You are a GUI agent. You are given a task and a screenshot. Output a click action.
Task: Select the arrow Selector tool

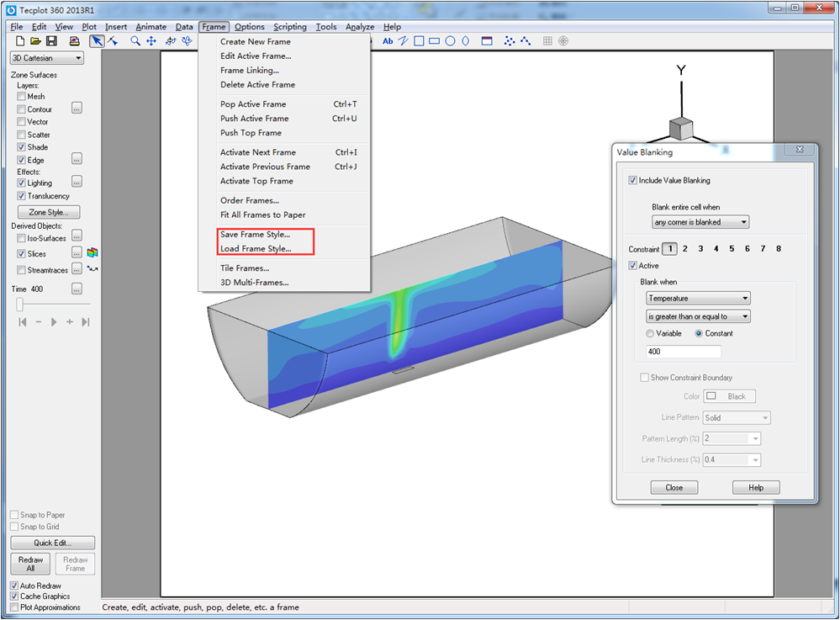coord(97,41)
